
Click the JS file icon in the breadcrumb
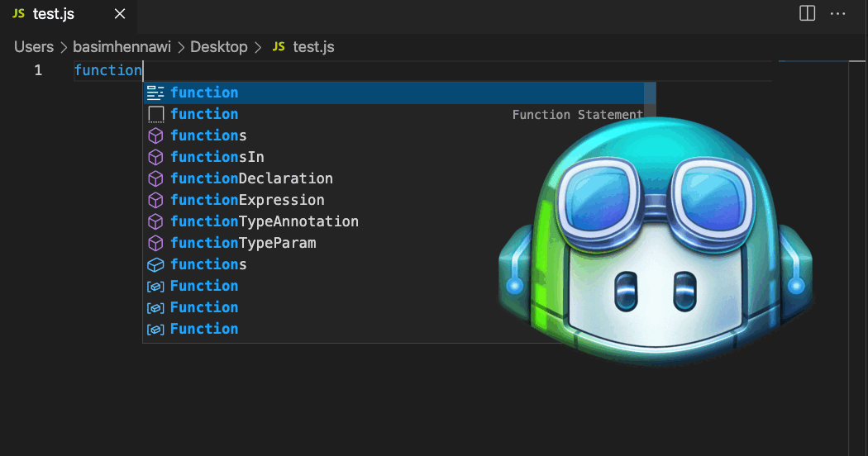coord(279,47)
